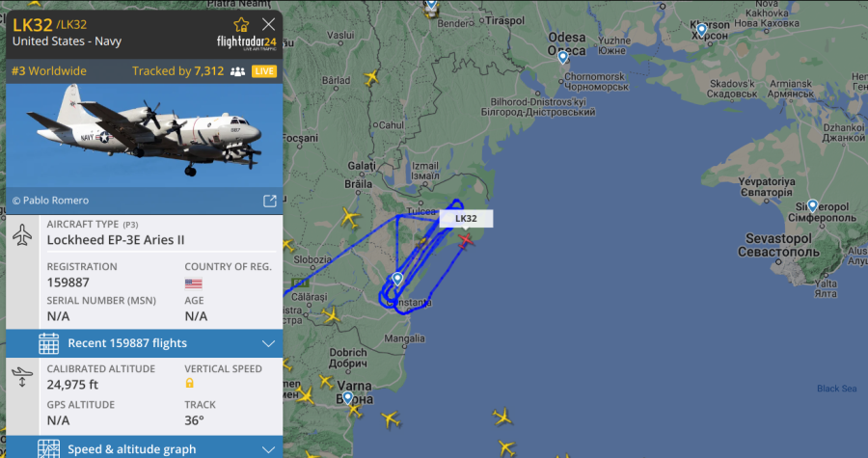Add LK32 to favorites with star icon

tap(241, 24)
